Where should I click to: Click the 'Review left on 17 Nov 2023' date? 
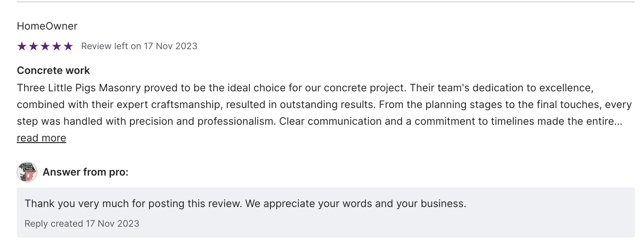[x=139, y=46]
